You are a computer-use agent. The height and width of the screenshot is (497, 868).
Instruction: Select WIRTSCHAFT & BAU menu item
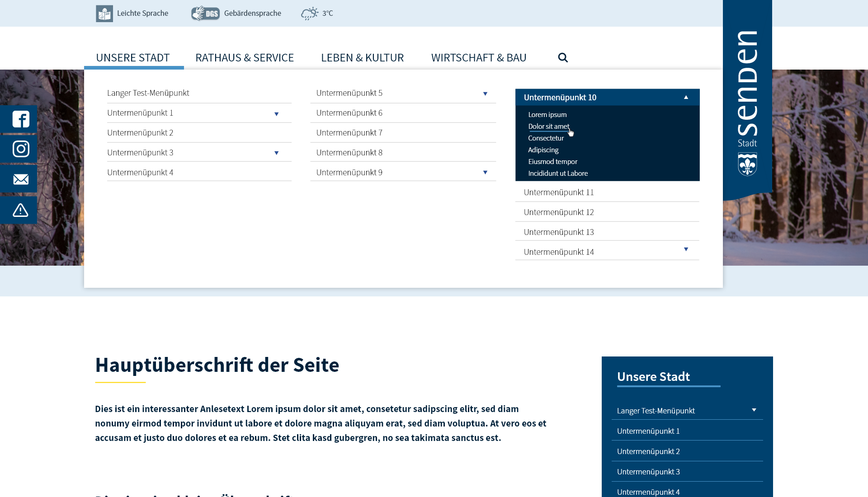click(479, 58)
